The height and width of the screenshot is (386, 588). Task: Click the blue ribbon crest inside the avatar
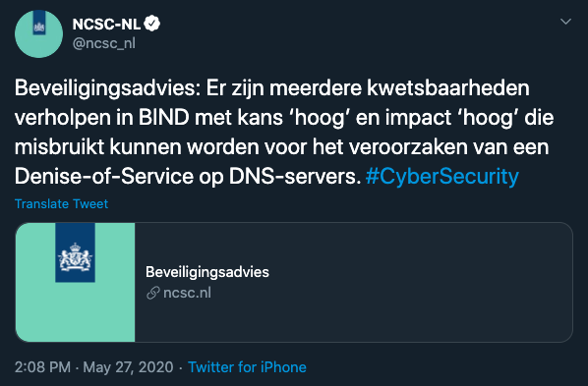click(39, 23)
